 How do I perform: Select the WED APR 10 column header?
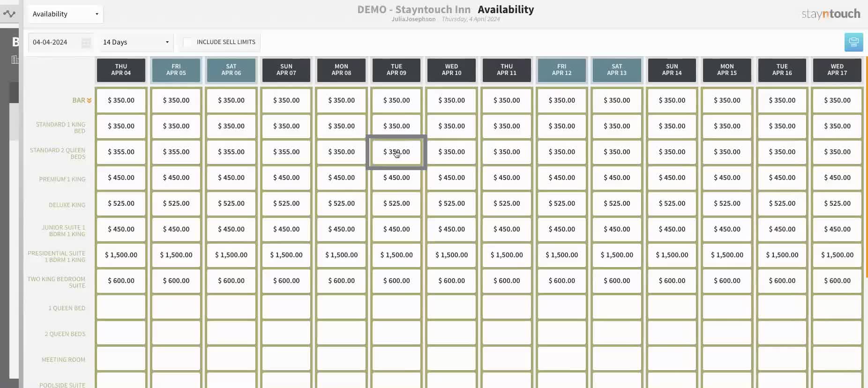point(452,70)
